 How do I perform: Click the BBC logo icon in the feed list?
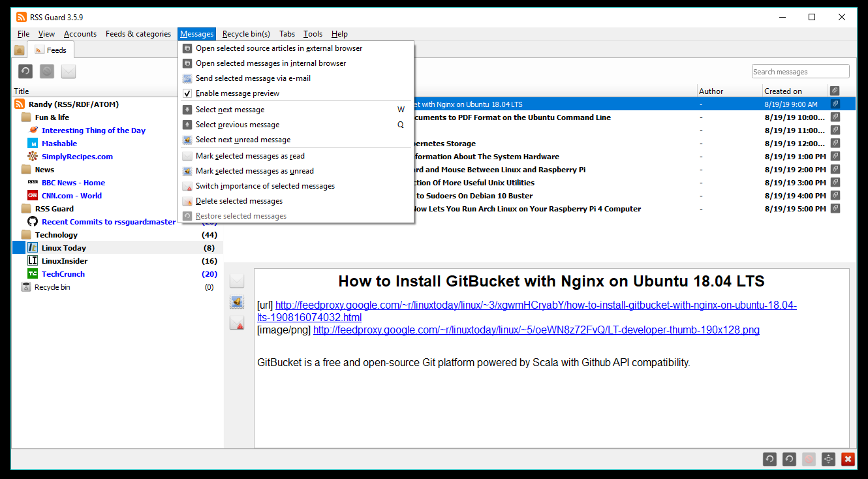point(33,183)
